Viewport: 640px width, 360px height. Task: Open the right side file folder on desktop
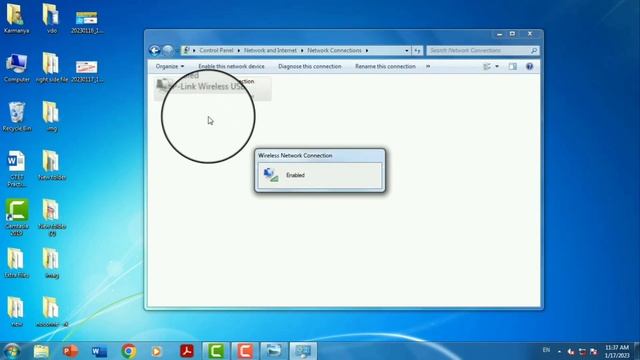coord(51,68)
